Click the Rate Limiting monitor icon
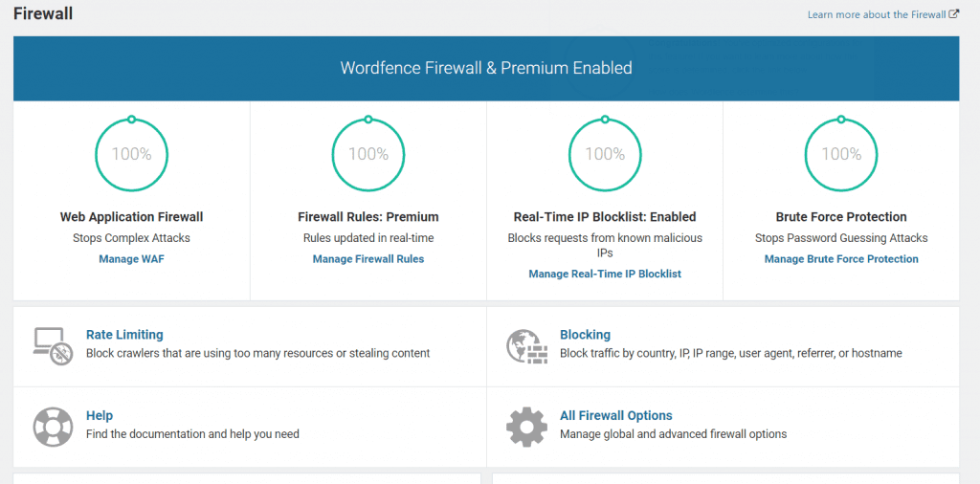The height and width of the screenshot is (484, 980). pyautogui.click(x=49, y=345)
